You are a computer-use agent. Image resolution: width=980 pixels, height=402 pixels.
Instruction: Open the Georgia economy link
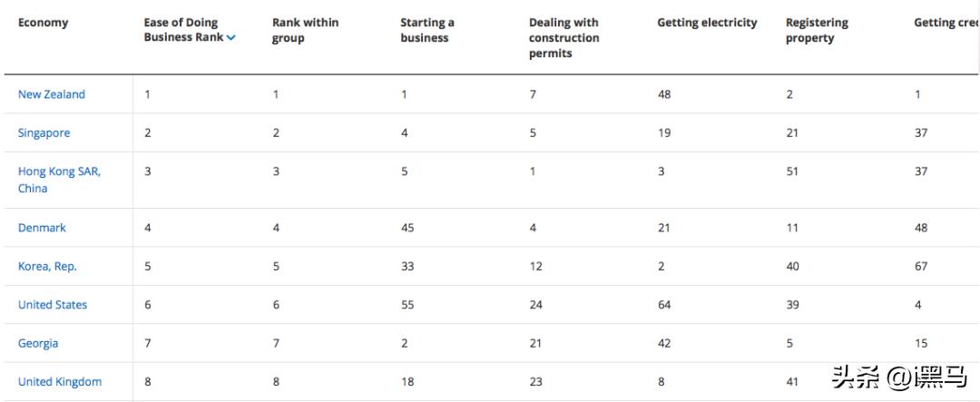tap(38, 343)
